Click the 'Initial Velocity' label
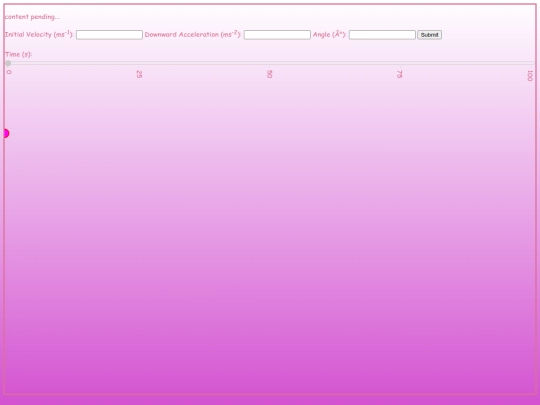 pyautogui.click(x=39, y=34)
